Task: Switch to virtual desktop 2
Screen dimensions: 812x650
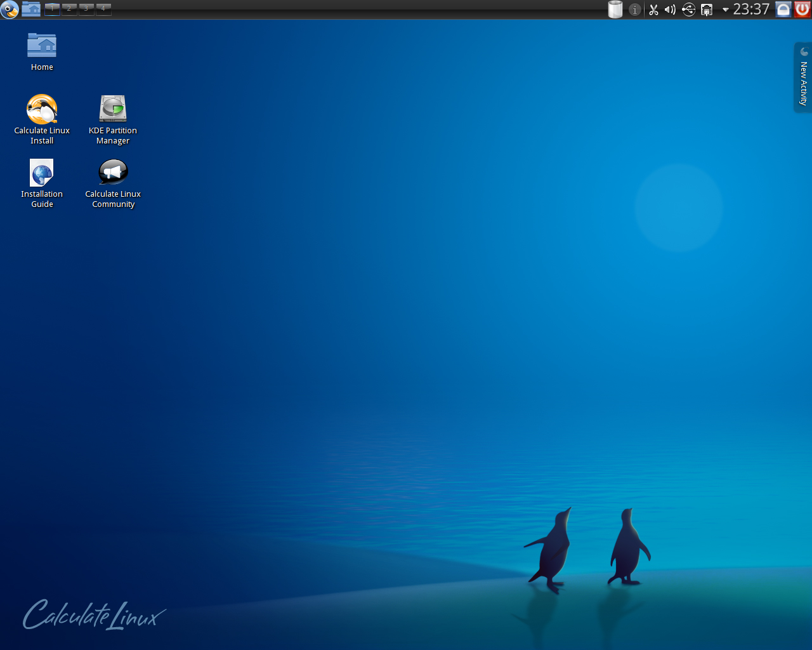Action: click(69, 9)
